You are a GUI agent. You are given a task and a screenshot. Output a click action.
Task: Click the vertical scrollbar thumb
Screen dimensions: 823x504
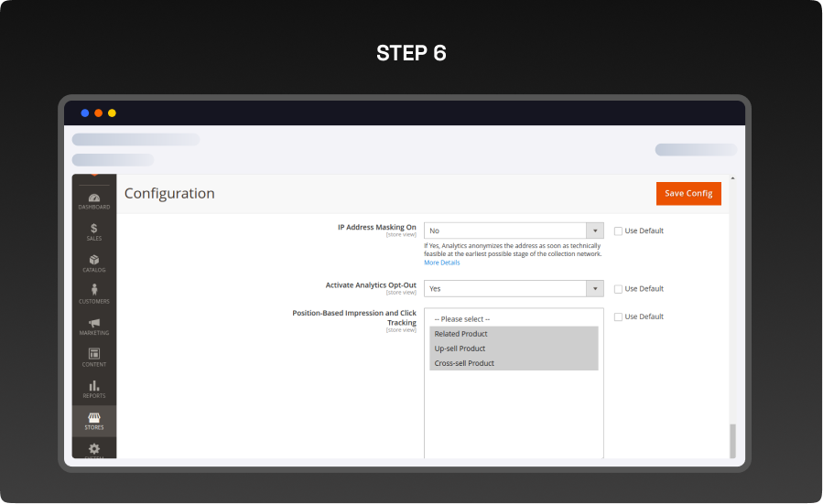tap(731, 441)
